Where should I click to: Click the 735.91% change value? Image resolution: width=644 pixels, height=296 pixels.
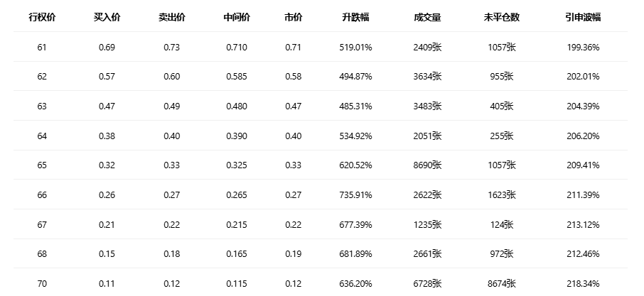[355, 194]
